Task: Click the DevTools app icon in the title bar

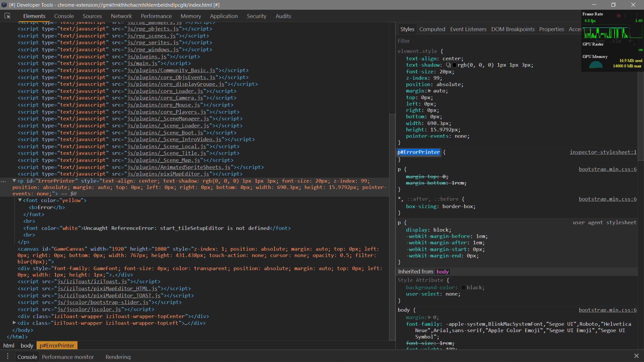Action: coord(4,5)
